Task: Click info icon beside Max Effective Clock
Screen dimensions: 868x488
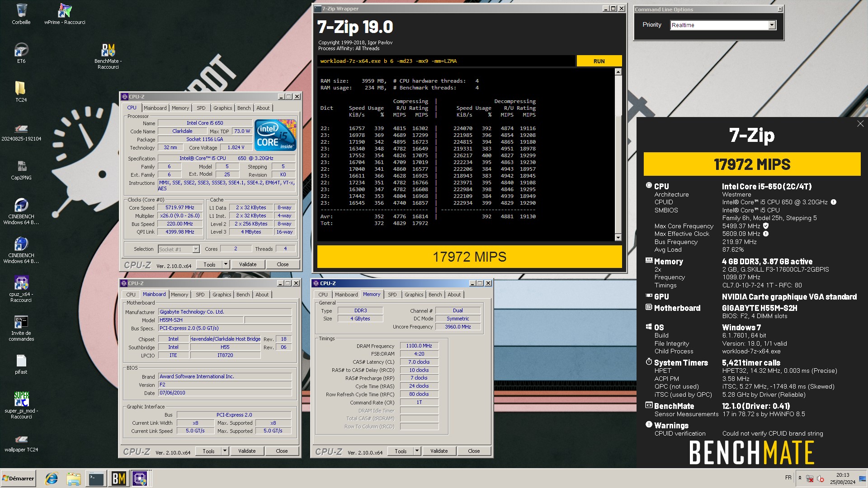Action: pos(766,234)
